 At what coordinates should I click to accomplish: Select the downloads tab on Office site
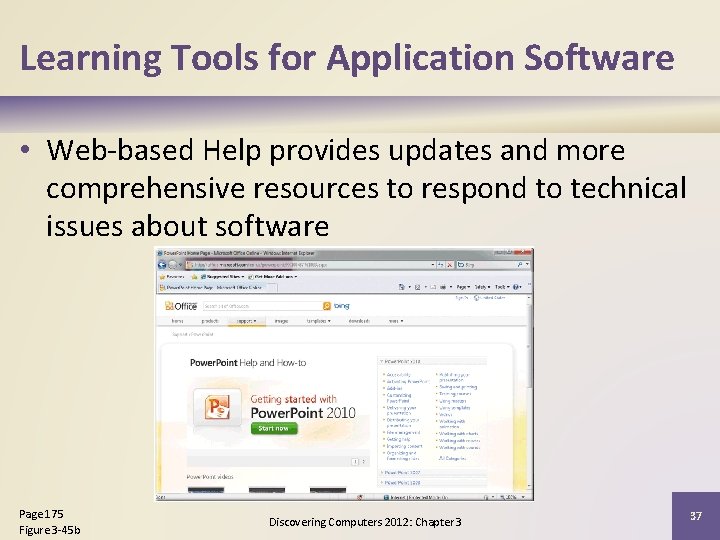359,321
